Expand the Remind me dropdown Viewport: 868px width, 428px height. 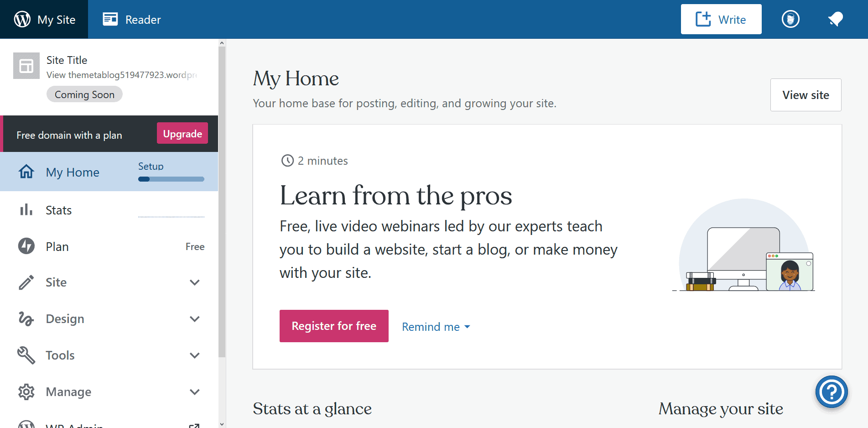click(435, 326)
